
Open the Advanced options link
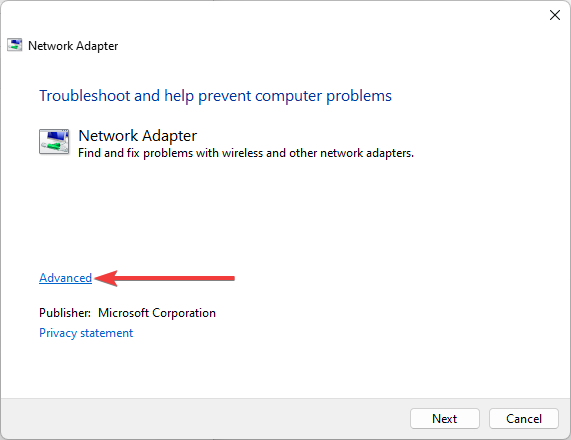click(x=66, y=278)
